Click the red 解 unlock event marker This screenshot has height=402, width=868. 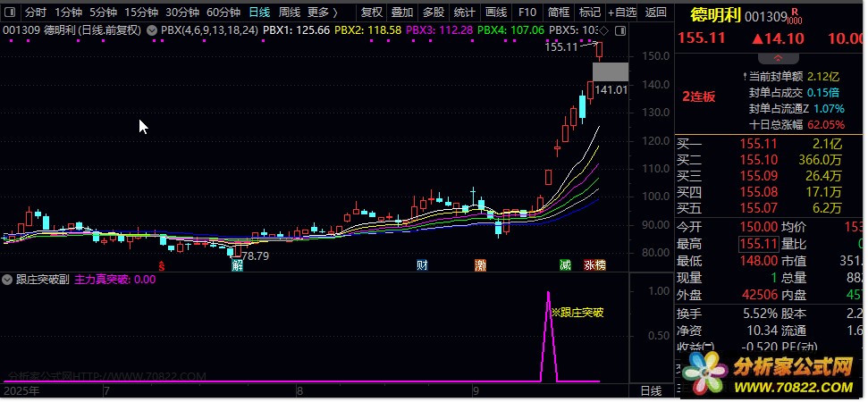click(x=237, y=265)
